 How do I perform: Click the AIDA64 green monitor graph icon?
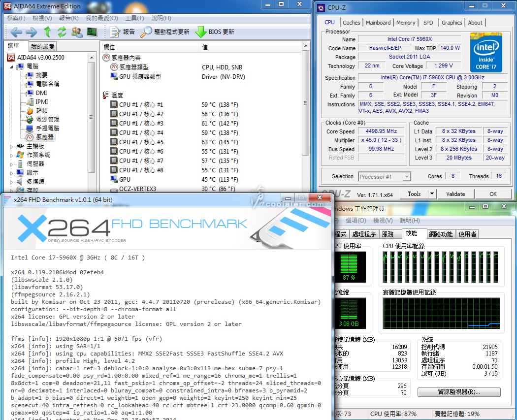[92, 32]
